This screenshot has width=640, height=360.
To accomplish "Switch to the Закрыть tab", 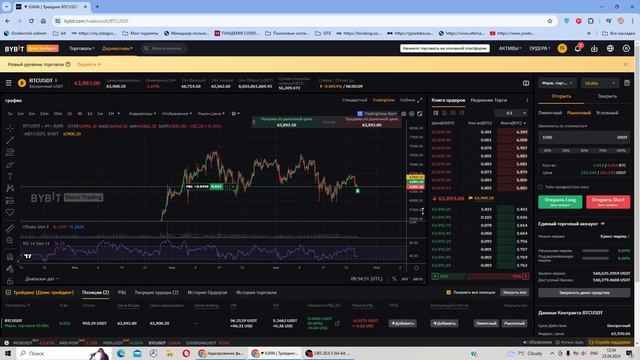I will point(607,96).
